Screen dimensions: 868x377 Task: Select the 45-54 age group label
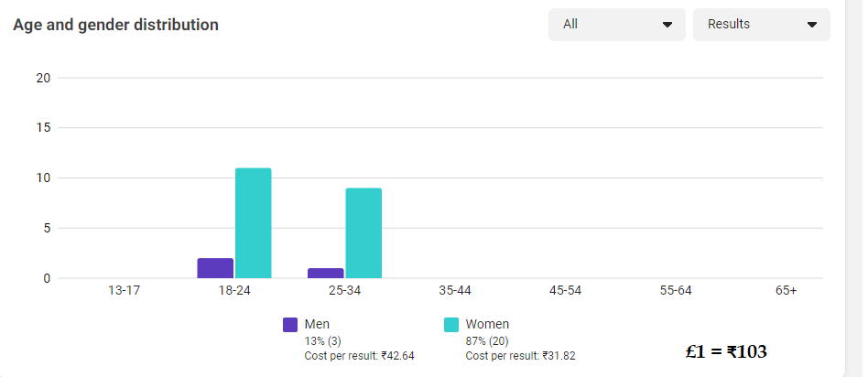click(565, 291)
